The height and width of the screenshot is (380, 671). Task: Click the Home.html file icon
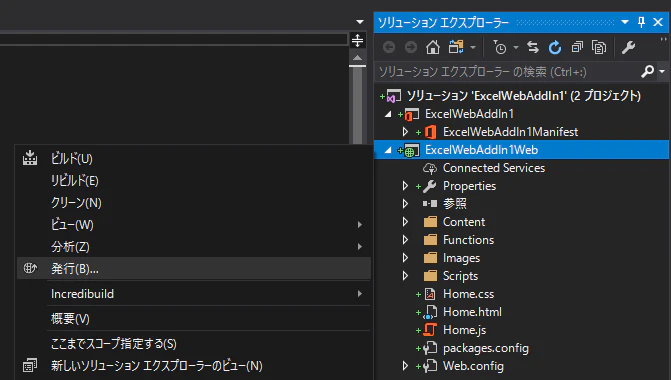[430, 312]
